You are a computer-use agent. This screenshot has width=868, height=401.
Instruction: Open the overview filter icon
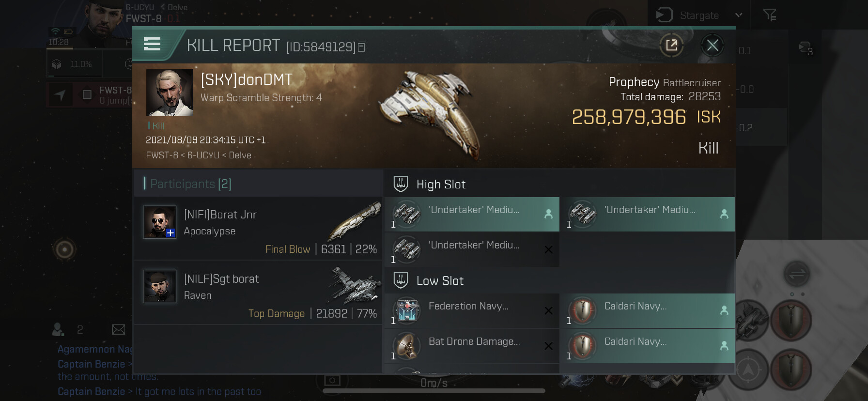tap(770, 15)
